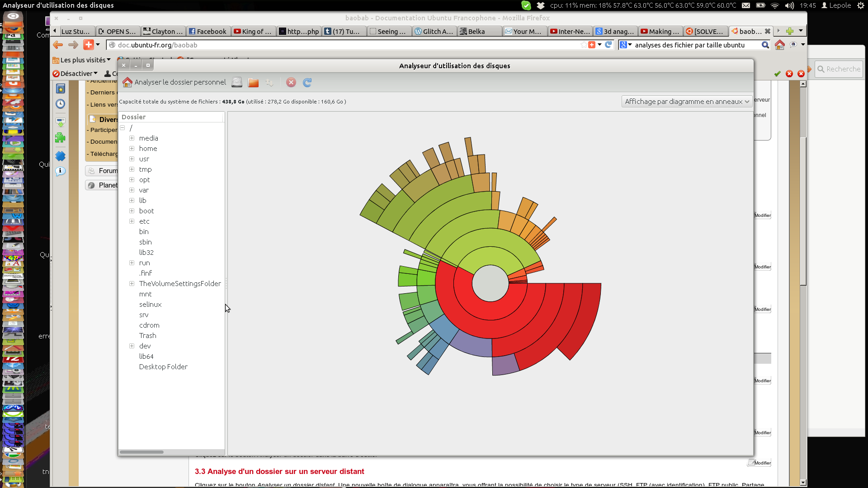The image size is (868, 488).
Task: Open the mail indicator in top panel
Action: point(746,5)
